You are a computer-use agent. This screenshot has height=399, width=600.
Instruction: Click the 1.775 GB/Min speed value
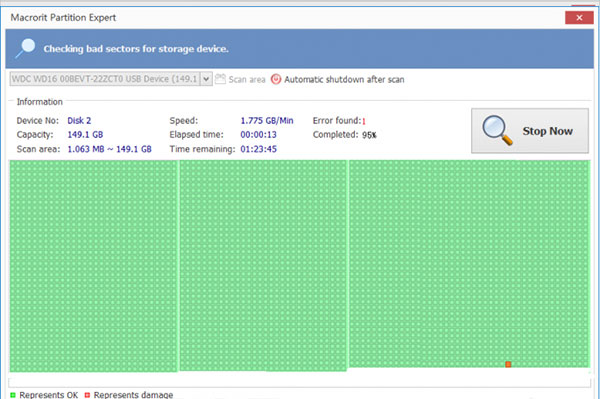coord(267,121)
